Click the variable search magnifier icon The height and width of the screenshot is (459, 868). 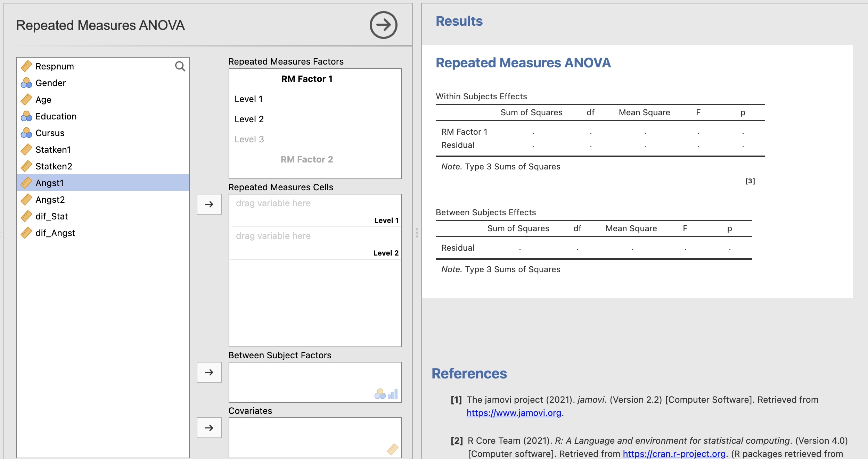click(x=180, y=66)
